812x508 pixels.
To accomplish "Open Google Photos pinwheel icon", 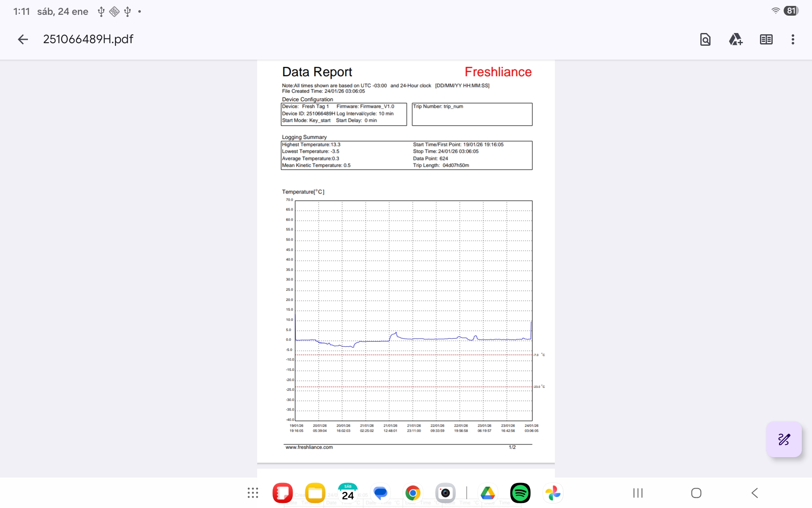I will tap(553, 493).
